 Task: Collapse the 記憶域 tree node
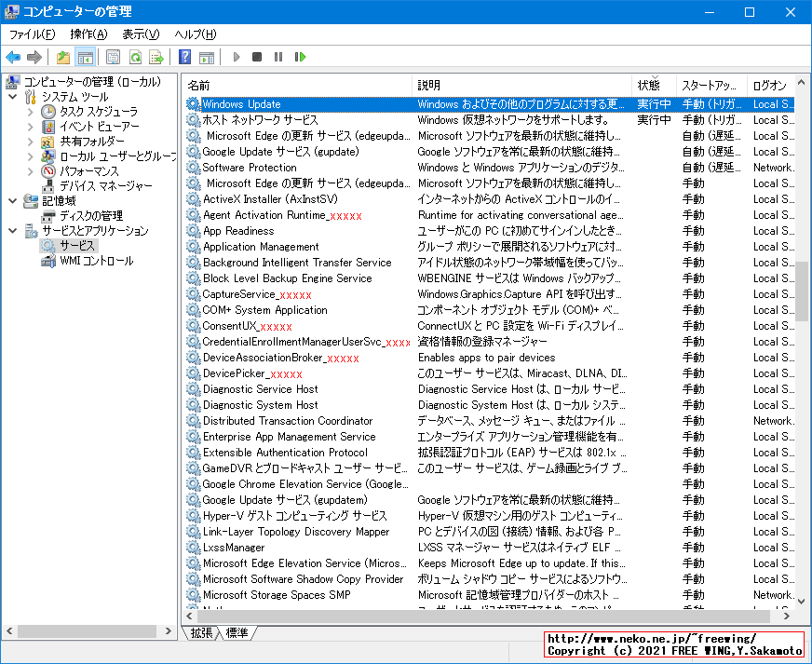point(12,200)
